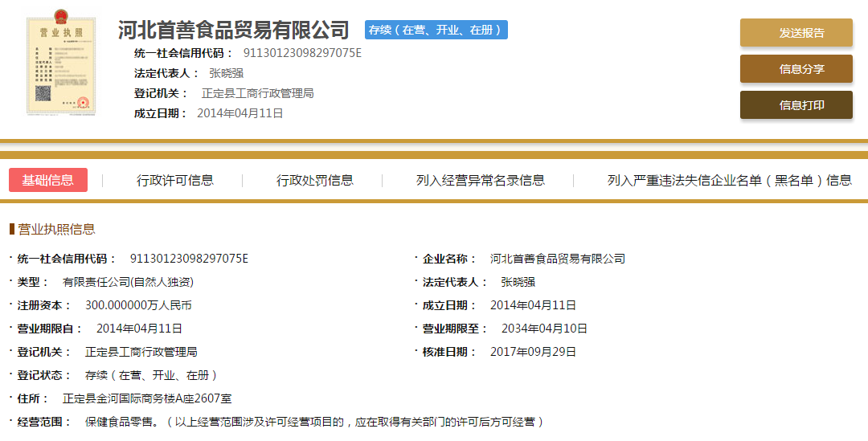Image resolution: width=868 pixels, height=441 pixels.
Task: Click the 营业执照信息 section heading
Action: 56,229
